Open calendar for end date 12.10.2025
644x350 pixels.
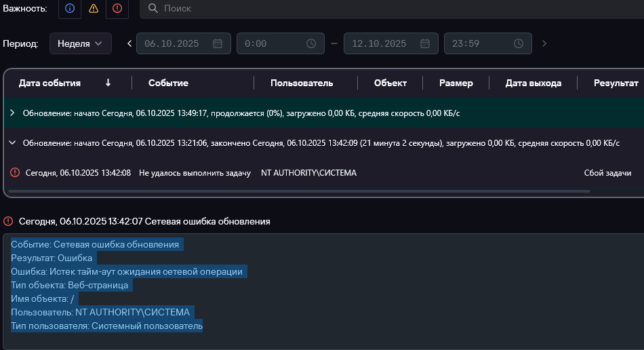(425, 43)
